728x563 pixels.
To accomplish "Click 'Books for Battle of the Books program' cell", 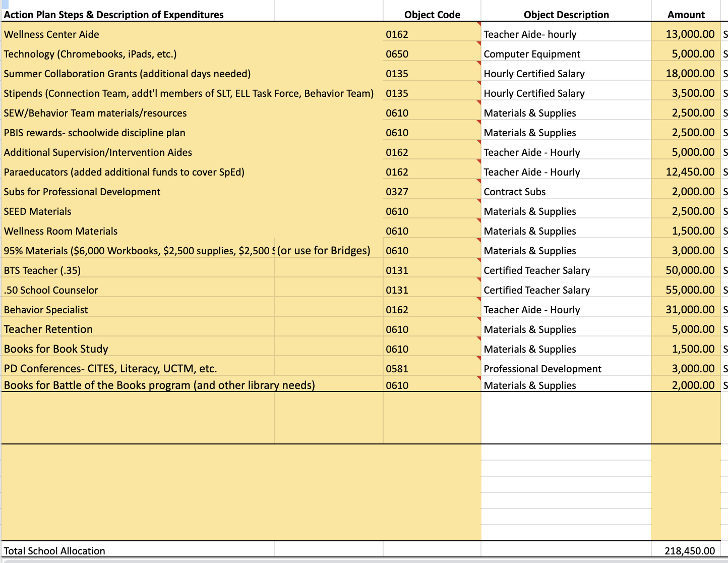I will (x=159, y=385).
